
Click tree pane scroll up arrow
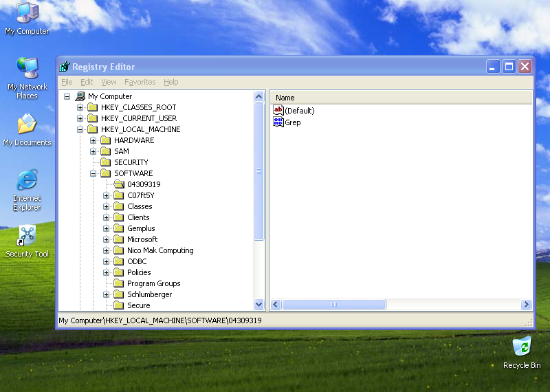point(259,96)
